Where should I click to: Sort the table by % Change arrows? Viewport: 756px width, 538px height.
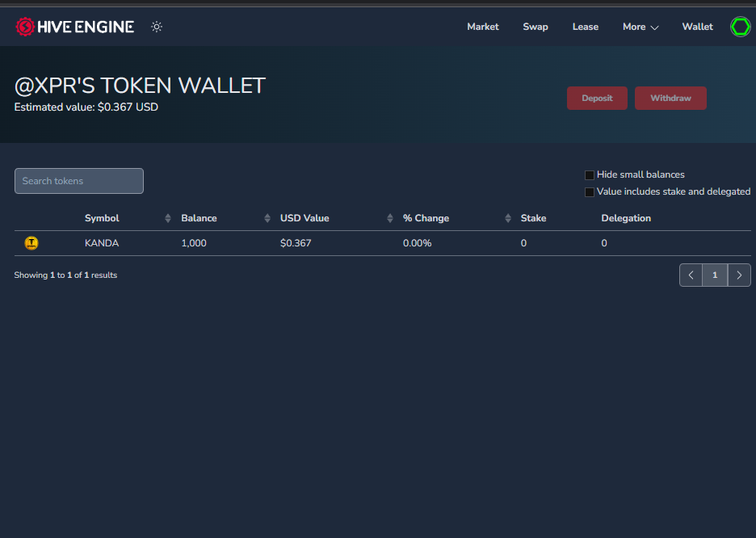[508, 218]
